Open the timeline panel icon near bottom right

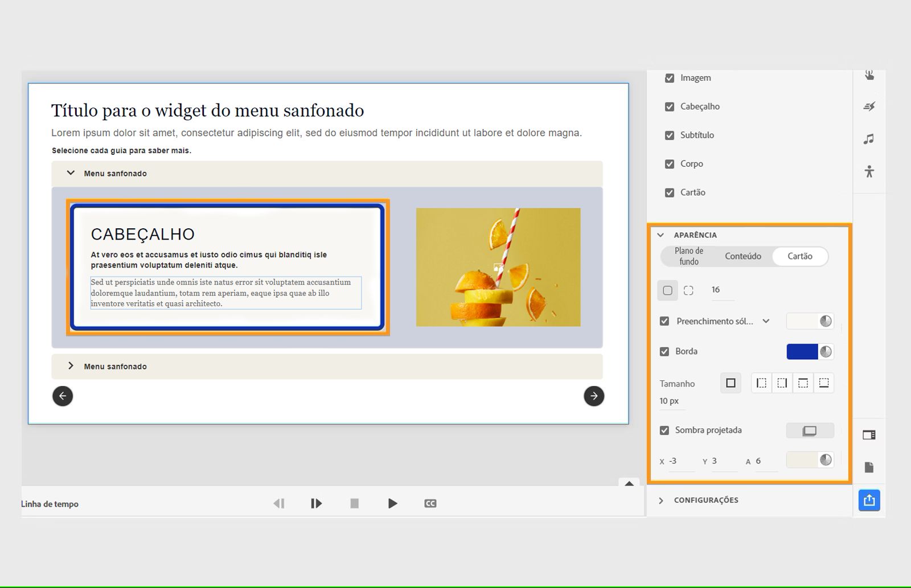pyautogui.click(x=869, y=434)
